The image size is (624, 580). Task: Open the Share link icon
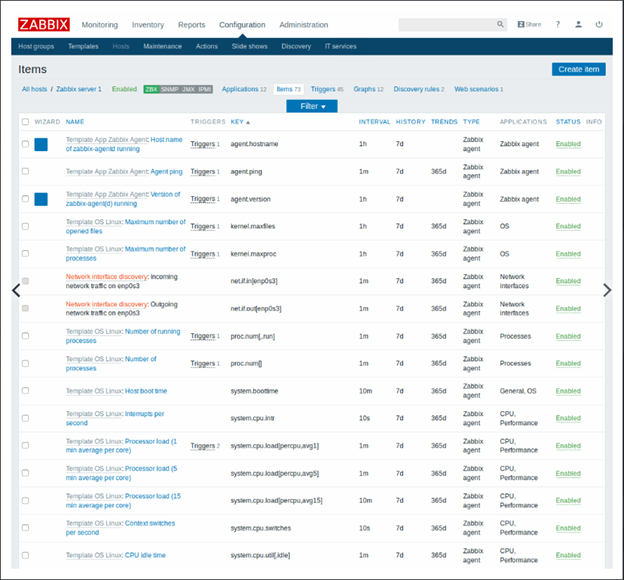529,24
